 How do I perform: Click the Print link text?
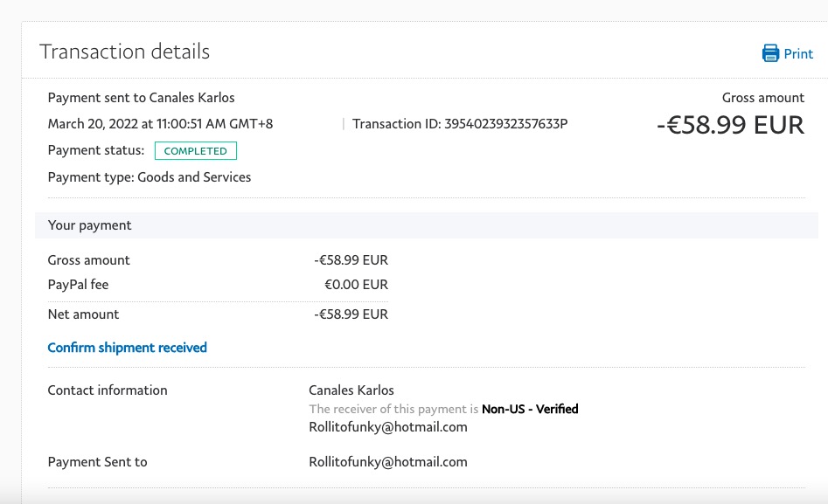click(x=798, y=53)
